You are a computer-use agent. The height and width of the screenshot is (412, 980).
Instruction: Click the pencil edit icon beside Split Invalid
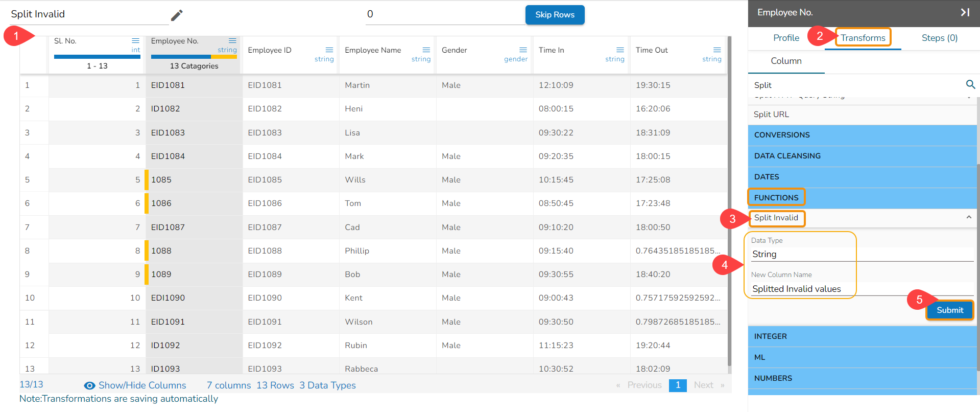pos(177,15)
